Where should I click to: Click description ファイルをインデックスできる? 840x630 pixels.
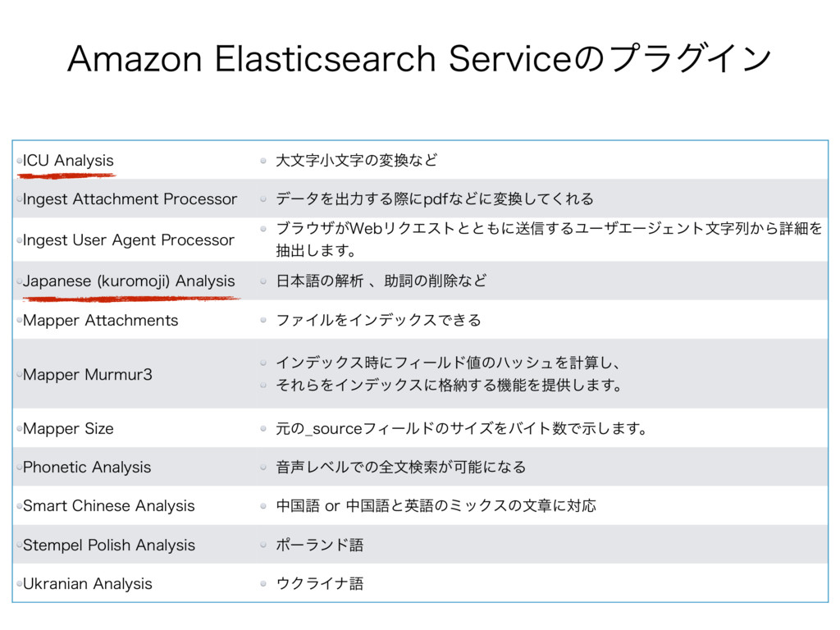(378, 320)
